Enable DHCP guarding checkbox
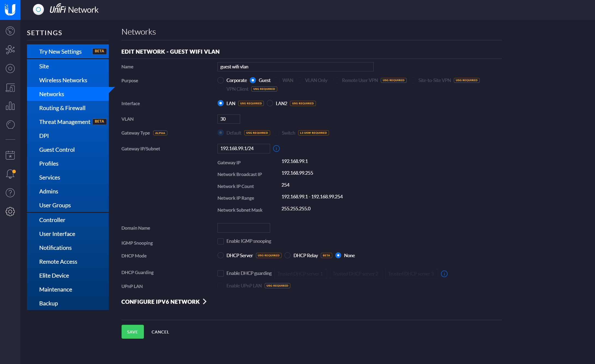 (221, 273)
